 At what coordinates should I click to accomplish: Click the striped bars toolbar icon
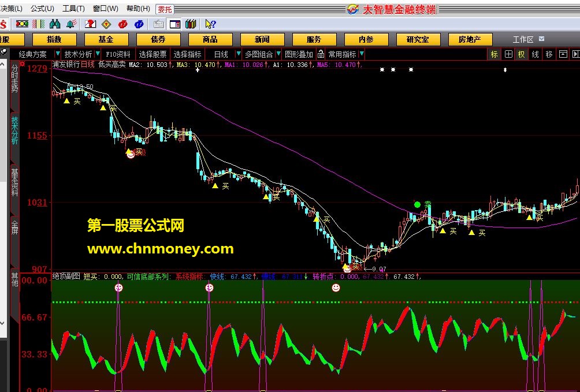[x=39, y=24]
